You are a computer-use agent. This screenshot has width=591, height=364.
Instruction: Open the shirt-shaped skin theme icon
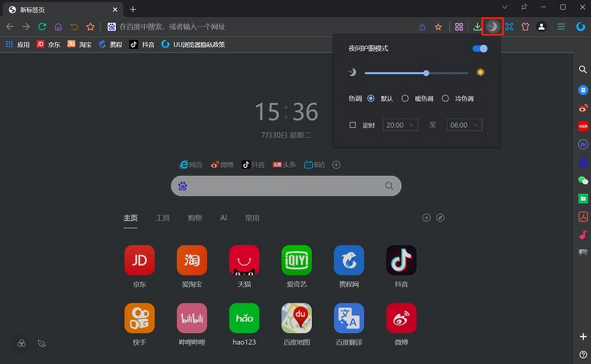point(525,27)
